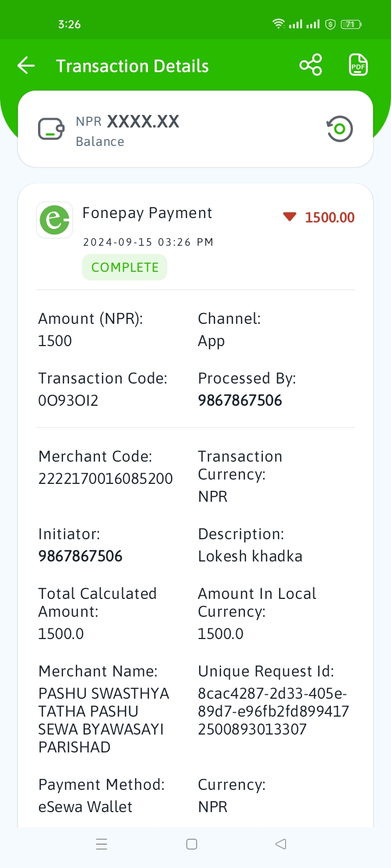The width and height of the screenshot is (391, 868).
Task: Tap the Android home square button
Action: click(192, 844)
